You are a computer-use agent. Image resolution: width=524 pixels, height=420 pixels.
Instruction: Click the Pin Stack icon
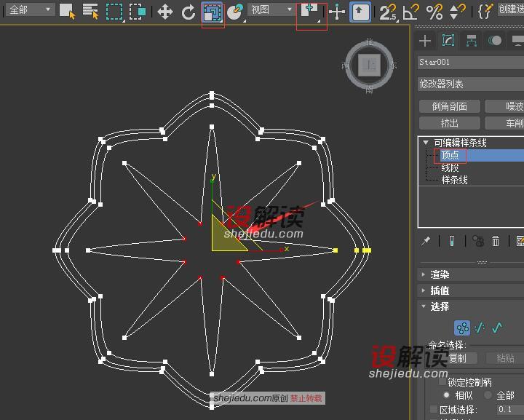pyautogui.click(x=426, y=241)
